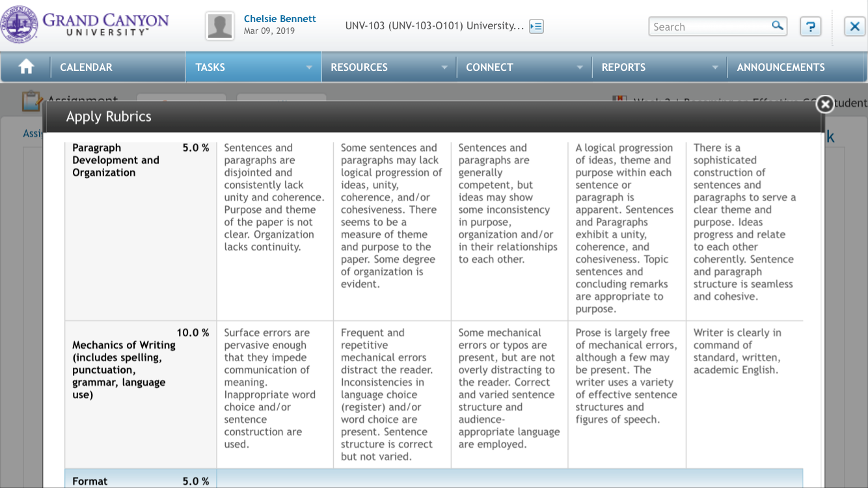Click the assignment clipboard icon behind the dialog
Viewport: 868px width, 488px height.
tap(31, 102)
